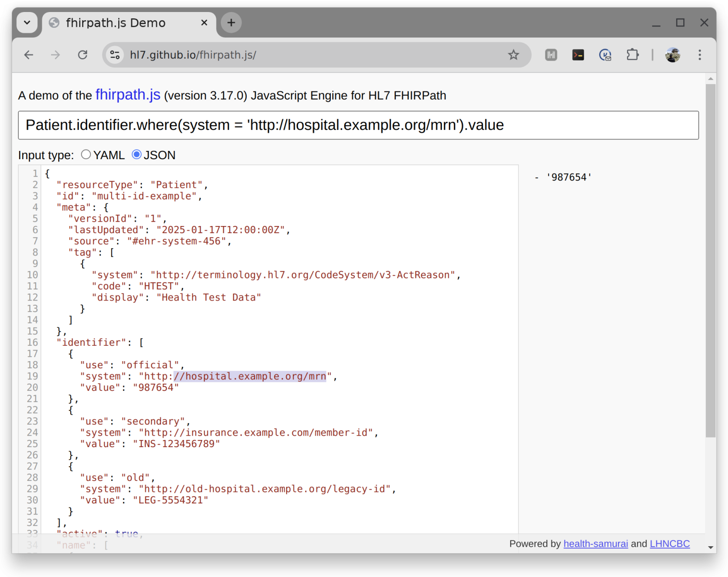Select the YAML input type

tap(86, 154)
